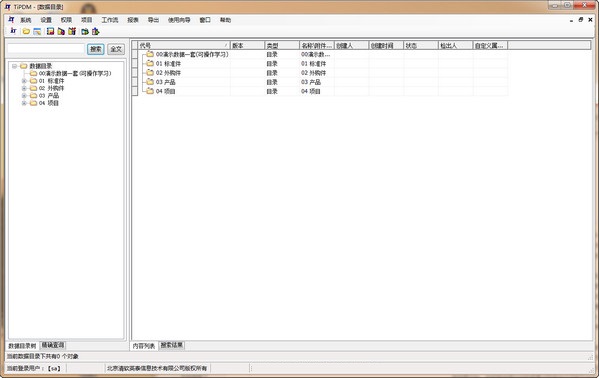Viewport: 599px width, 378px height.
Task: Click the window-list toolbar icon beside the folder
Action: pyautogui.click(x=37, y=31)
